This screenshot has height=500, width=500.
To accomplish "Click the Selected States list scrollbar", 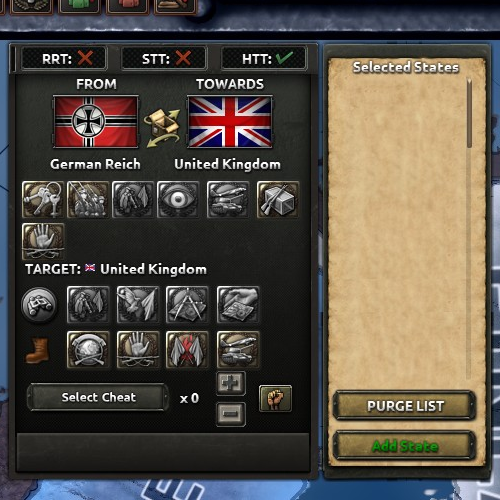I will click(469, 229).
